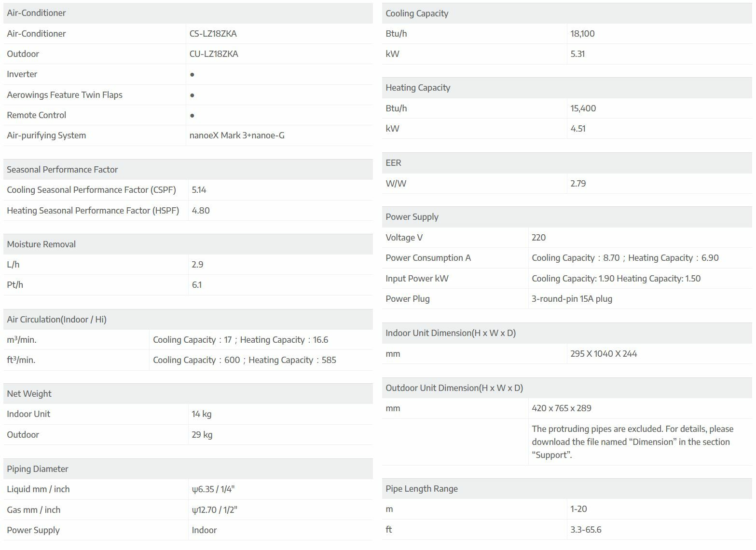Click the Pipe Length Range header
Screen dimensions: 756x550
(x=422, y=489)
